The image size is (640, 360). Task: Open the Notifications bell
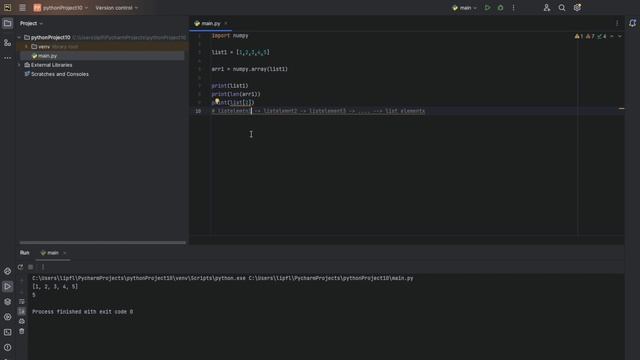point(632,23)
